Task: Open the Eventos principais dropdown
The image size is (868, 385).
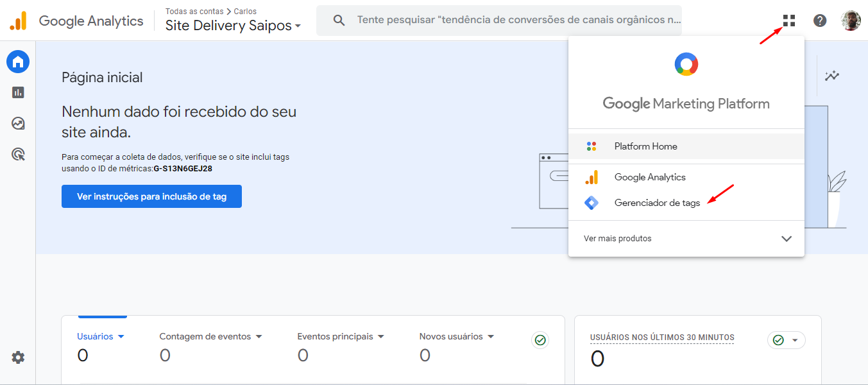Action: [341, 336]
